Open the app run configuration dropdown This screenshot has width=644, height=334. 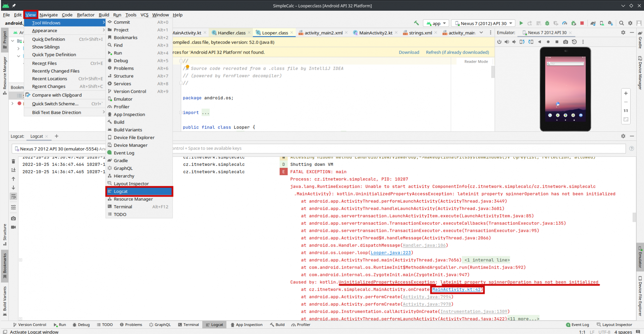coord(436,23)
